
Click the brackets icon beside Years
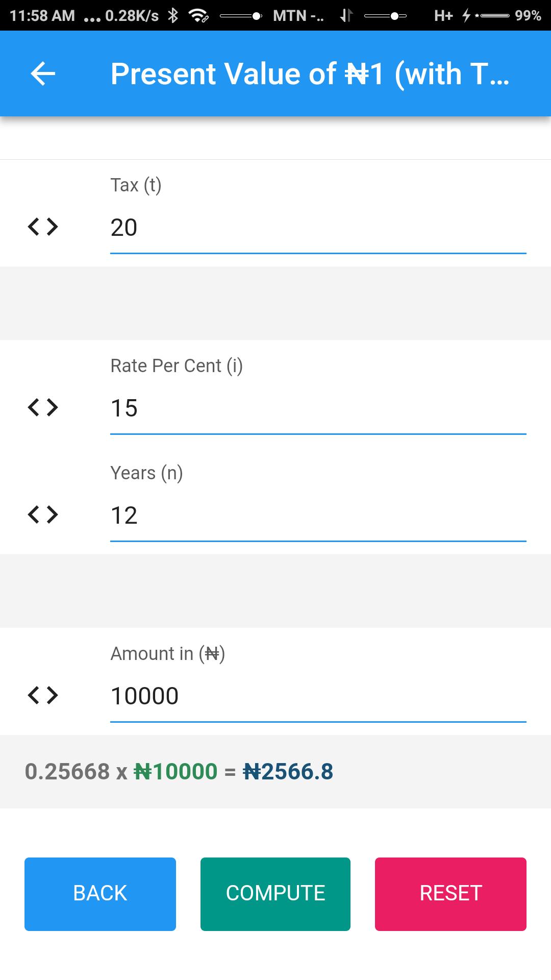point(43,514)
